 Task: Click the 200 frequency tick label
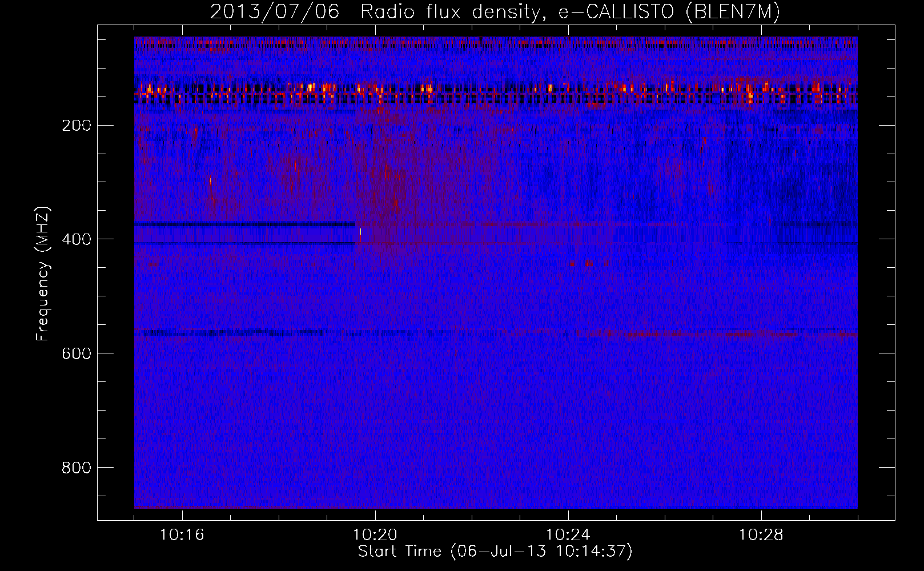point(76,125)
